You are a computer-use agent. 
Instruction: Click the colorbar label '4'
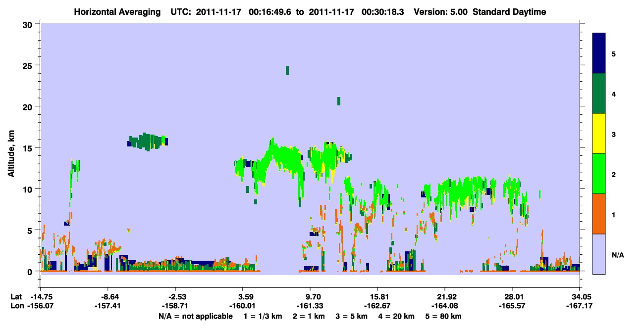pos(614,94)
